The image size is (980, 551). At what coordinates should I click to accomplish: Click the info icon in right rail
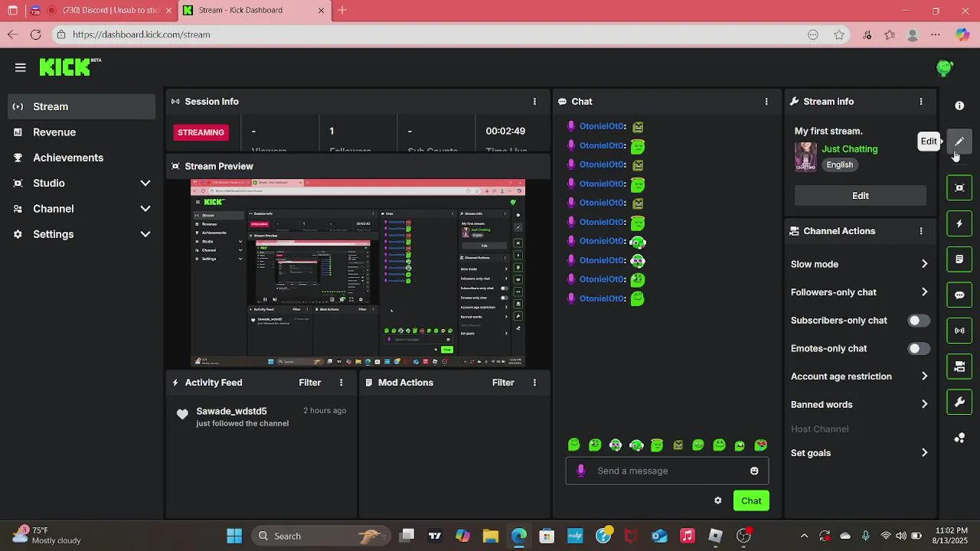coord(959,106)
